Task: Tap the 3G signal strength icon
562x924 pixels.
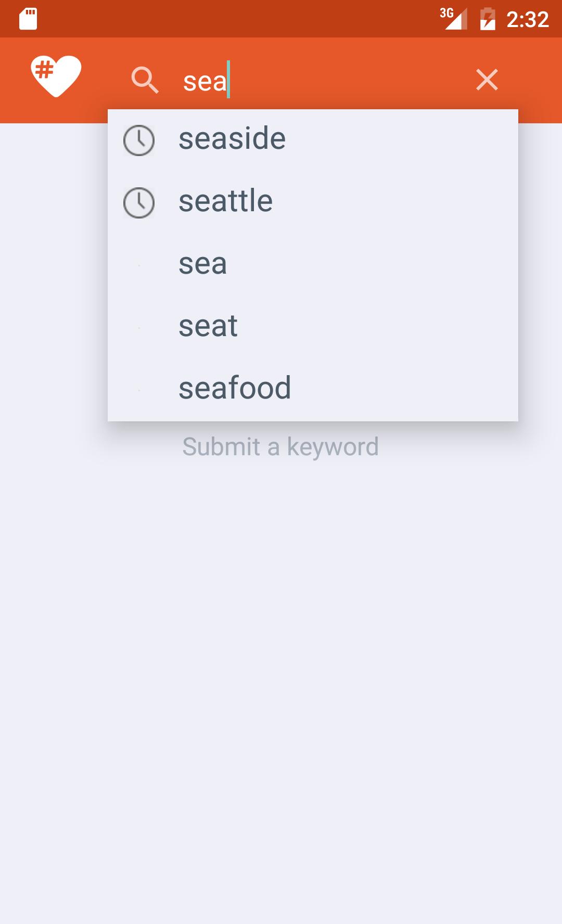Action: [453, 19]
